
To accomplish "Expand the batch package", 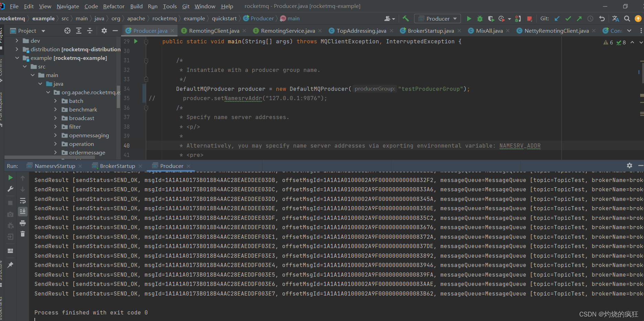I will [56, 101].
